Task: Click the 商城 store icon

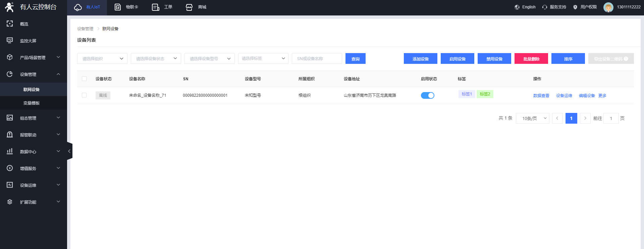Action: coord(189,7)
